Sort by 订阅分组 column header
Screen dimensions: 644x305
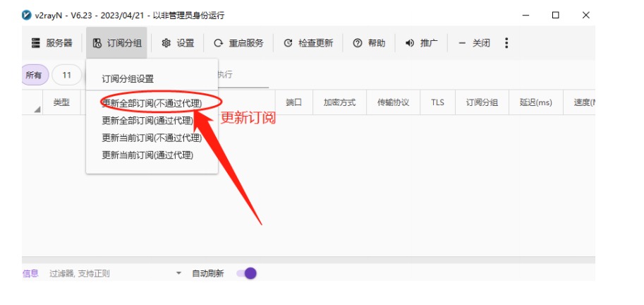[482, 102]
